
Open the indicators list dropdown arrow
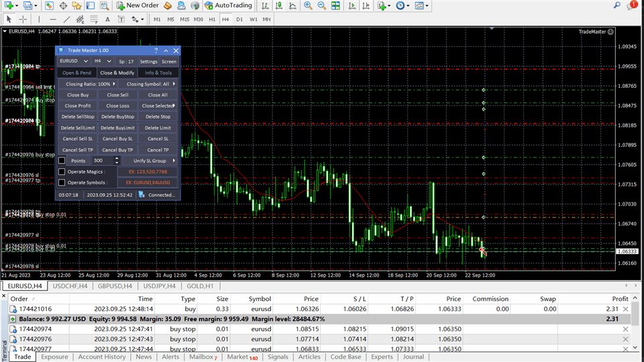tap(389, 5)
